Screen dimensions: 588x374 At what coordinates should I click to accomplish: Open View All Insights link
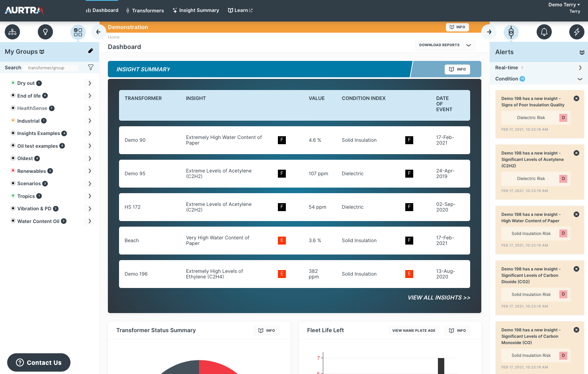click(439, 298)
